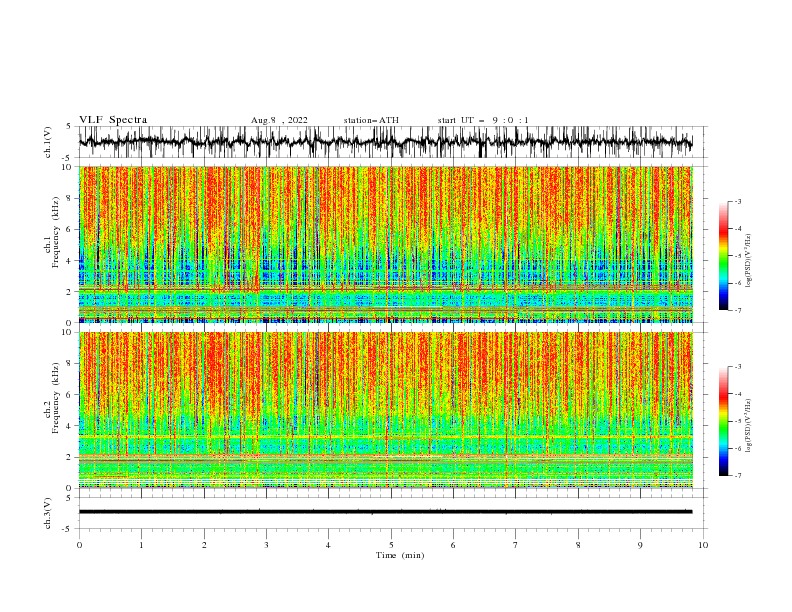Click the time axis tick label '3'
Screen dimensions: 792x612
(266, 545)
